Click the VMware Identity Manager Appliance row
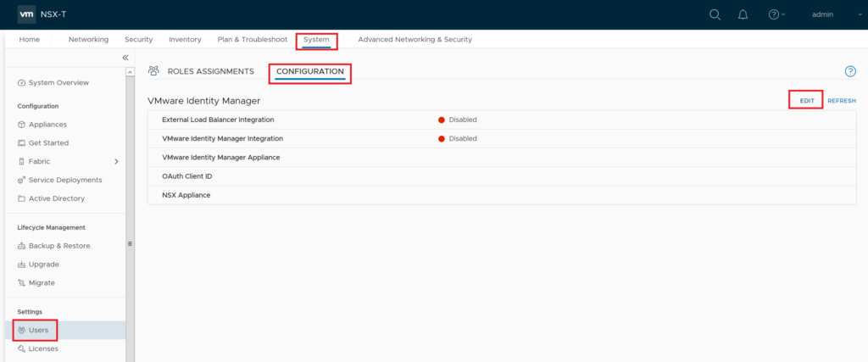This screenshot has height=362, width=868. 502,157
